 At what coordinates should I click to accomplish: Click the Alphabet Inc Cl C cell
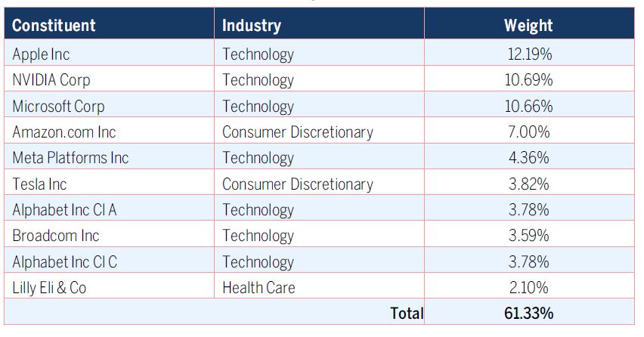coord(64,261)
